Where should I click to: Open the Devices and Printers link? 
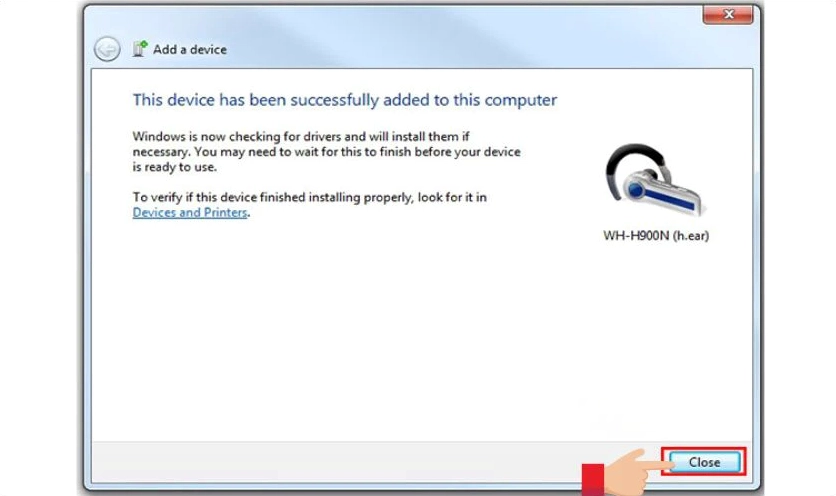pos(189,213)
